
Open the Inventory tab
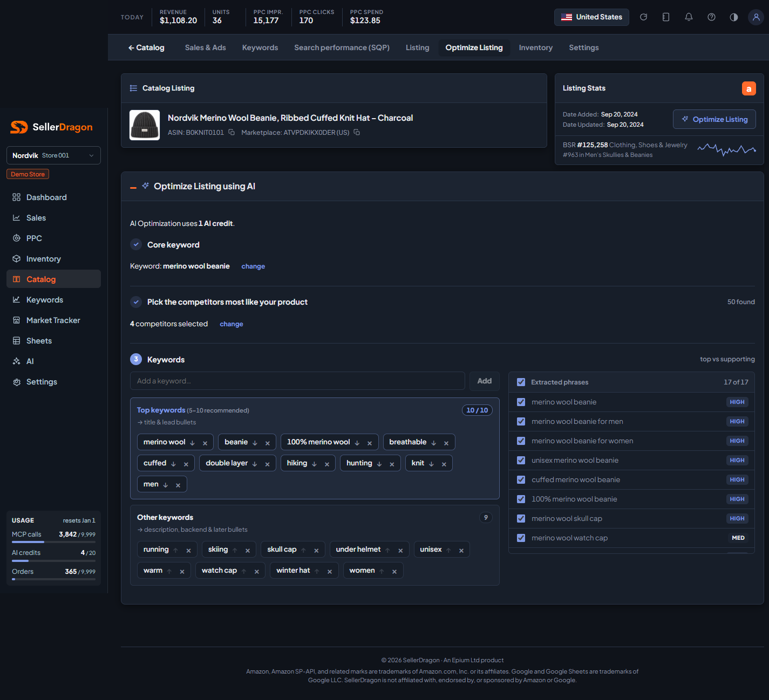pos(536,47)
